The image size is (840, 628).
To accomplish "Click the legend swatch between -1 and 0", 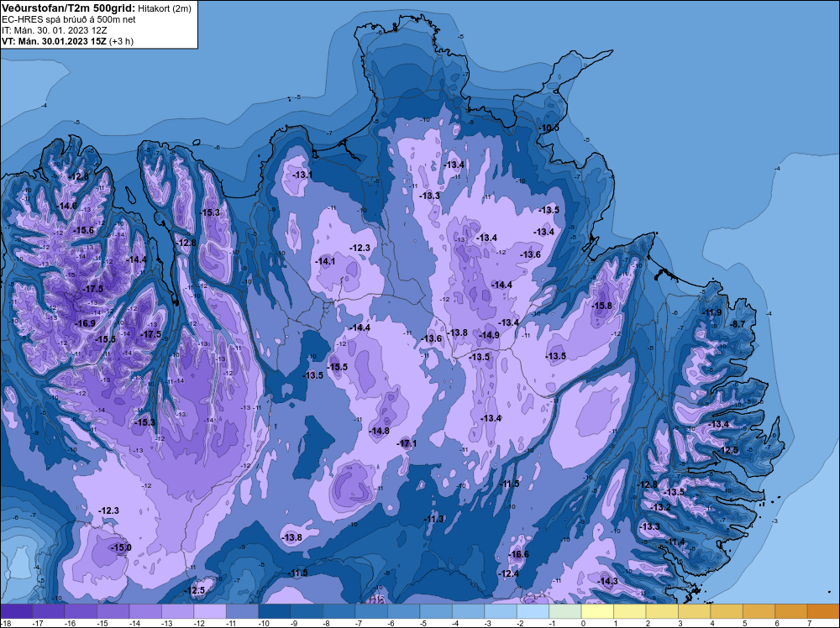I will (x=565, y=611).
